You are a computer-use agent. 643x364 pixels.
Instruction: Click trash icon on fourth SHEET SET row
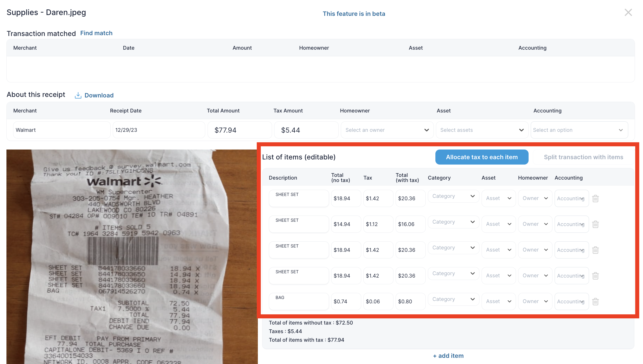pyautogui.click(x=595, y=276)
